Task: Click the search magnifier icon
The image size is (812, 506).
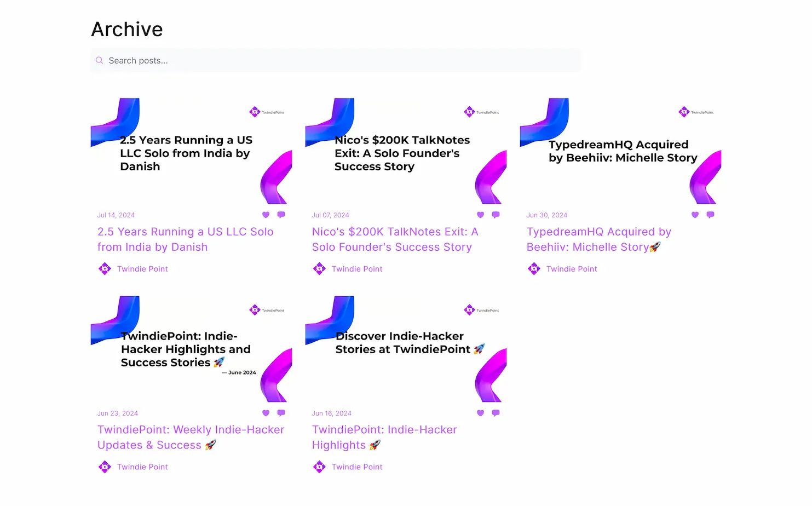Action: pyautogui.click(x=99, y=60)
